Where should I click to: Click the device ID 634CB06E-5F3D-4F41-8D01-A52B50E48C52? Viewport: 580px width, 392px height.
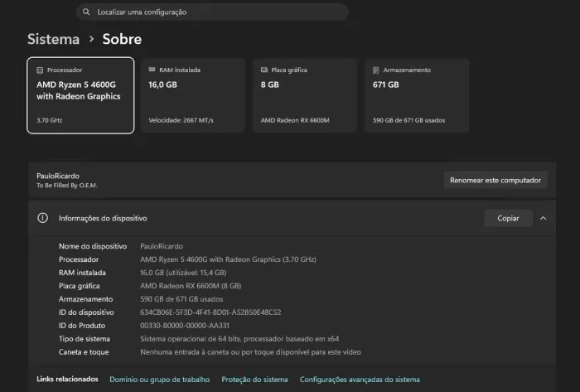(x=210, y=312)
